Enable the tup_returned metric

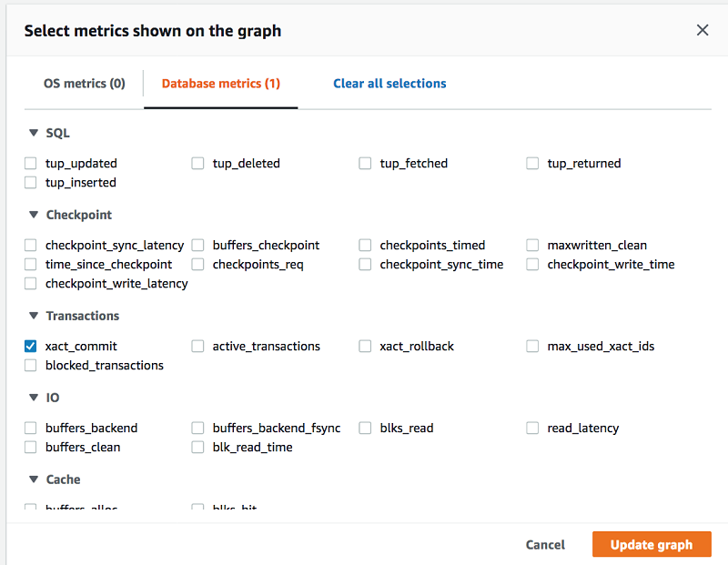(532, 164)
